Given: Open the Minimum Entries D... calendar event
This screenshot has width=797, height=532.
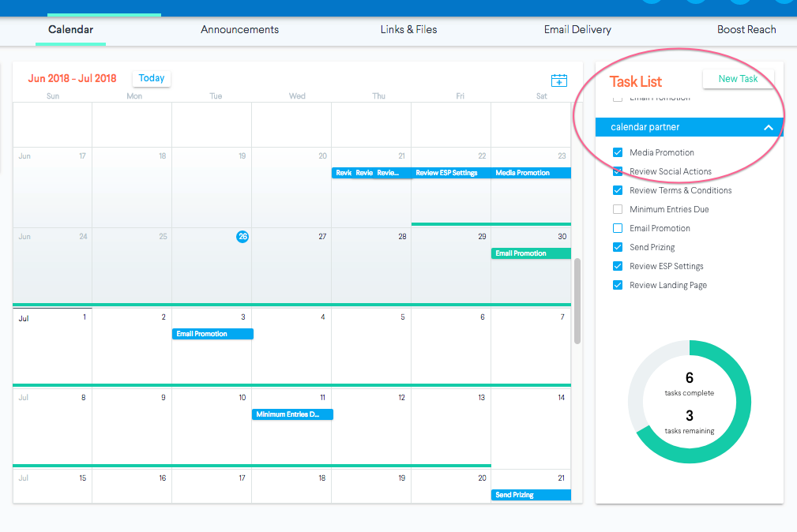Looking at the screenshot, I should (292, 414).
